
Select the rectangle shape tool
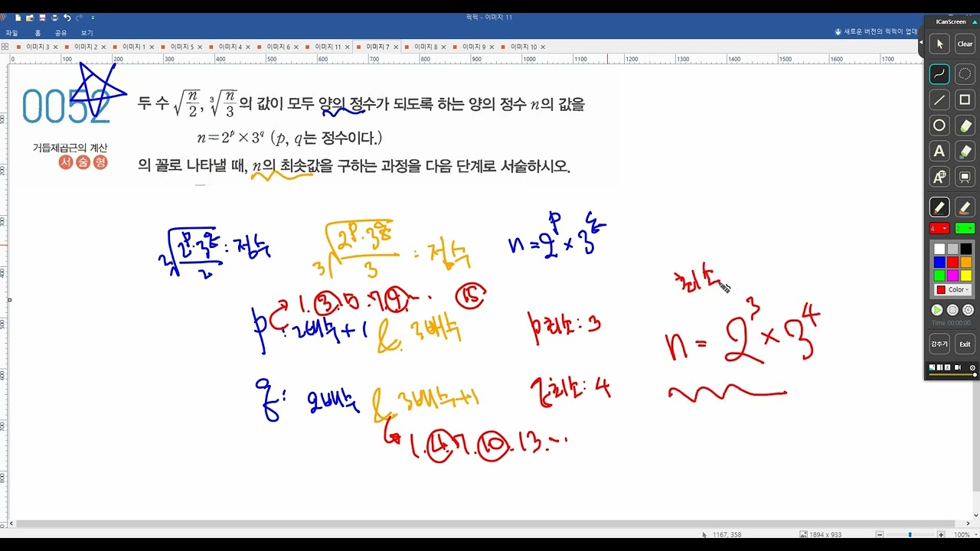965,99
